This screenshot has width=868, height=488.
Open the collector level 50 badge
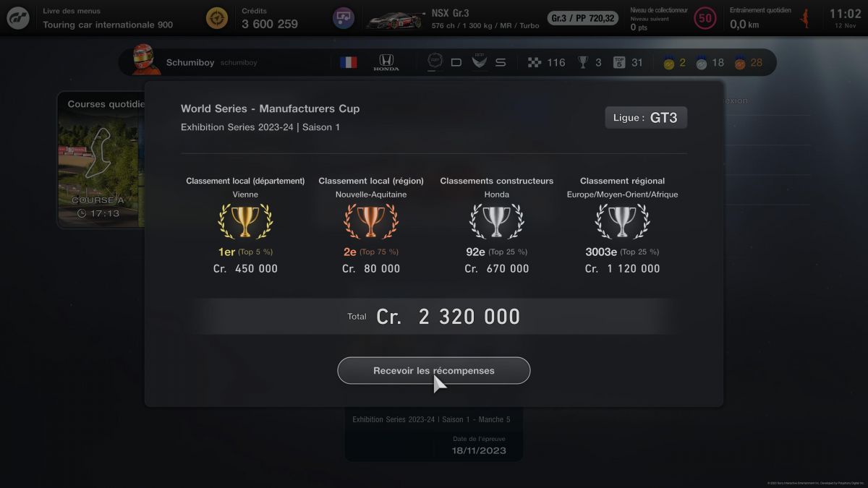click(705, 18)
